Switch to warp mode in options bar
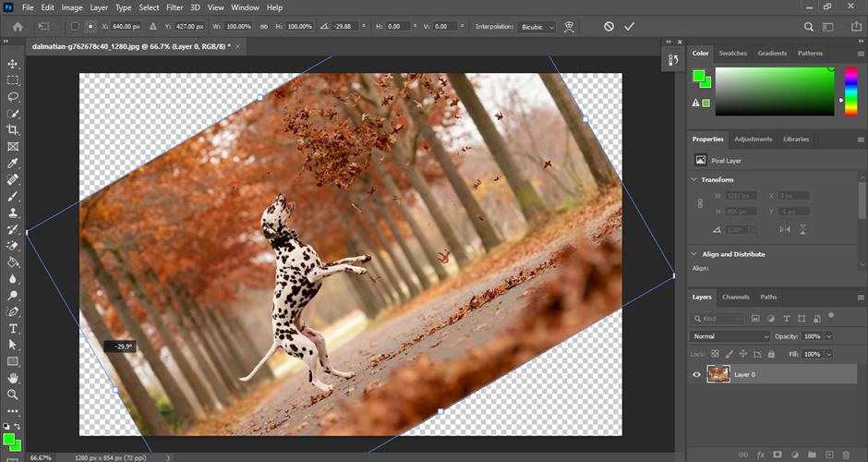868x462 pixels. pyautogui.click(x=569, y=27)
